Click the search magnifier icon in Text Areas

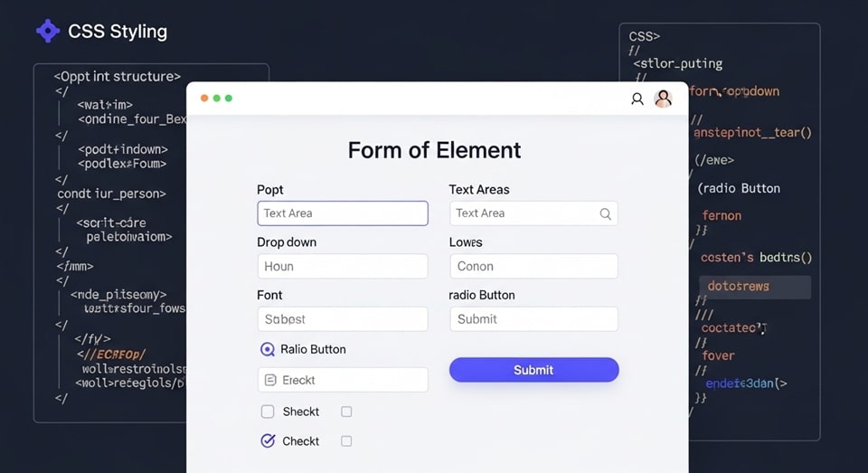pos(606,214)
